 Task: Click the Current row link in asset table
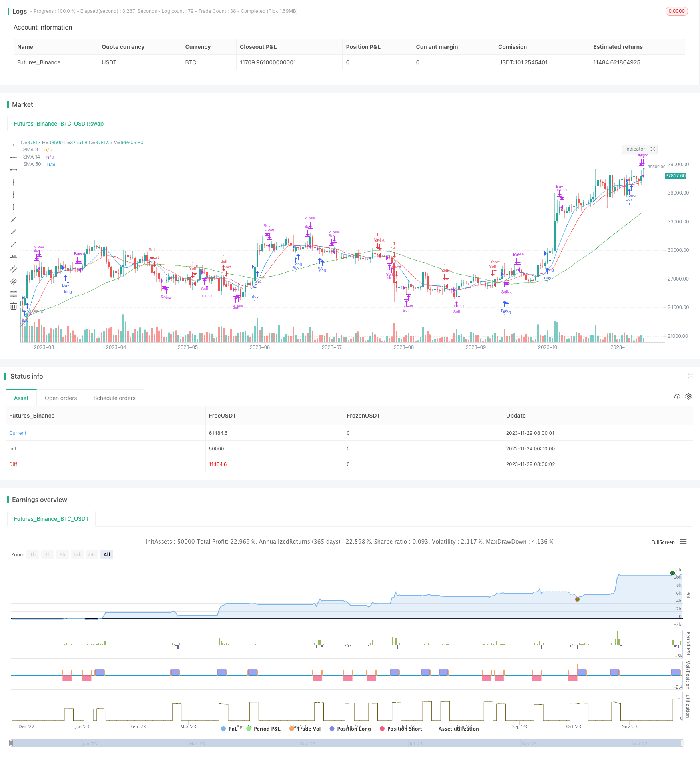(x=18, y=433)
